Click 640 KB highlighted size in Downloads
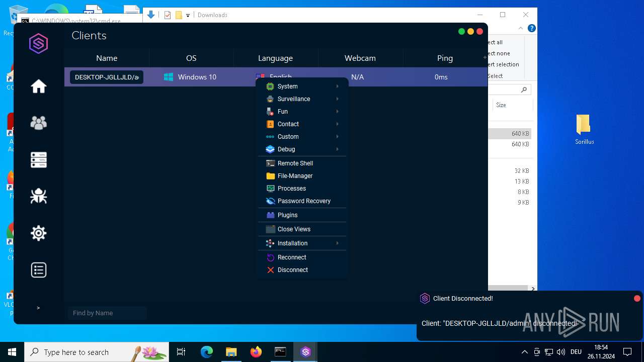Image resolution: width=644 pixels, height=362 pixels. 520,134
